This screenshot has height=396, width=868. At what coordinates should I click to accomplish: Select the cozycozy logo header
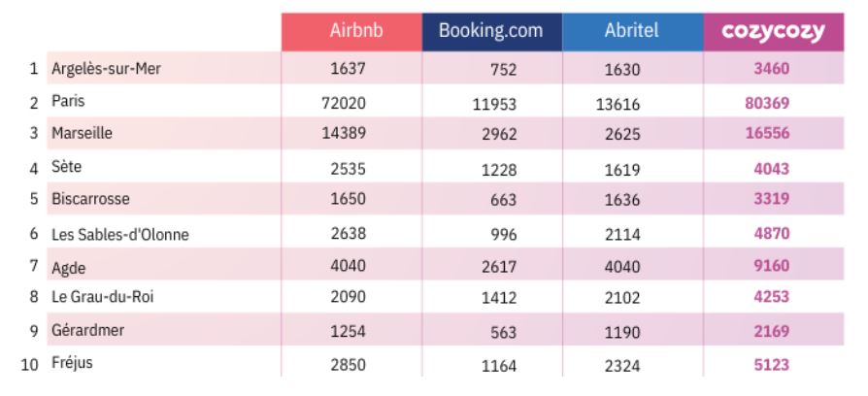coord(774,31)
